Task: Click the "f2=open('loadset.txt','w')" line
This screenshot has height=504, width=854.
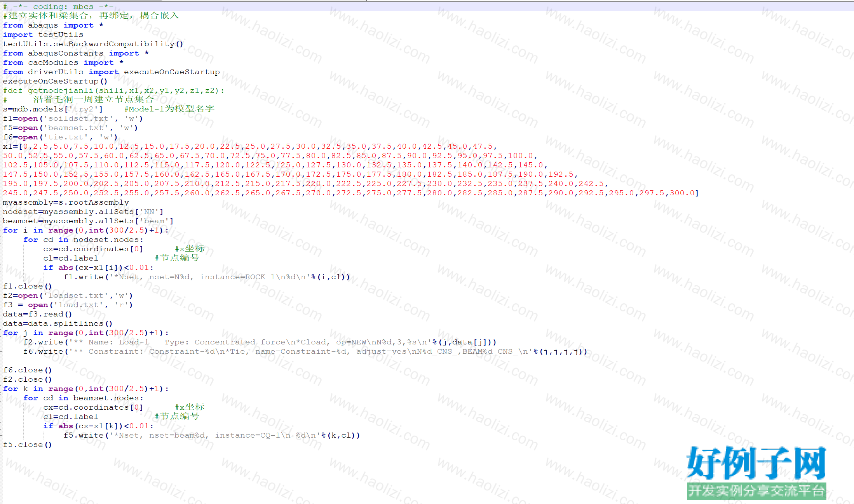Action: click(x=68, y=295)
